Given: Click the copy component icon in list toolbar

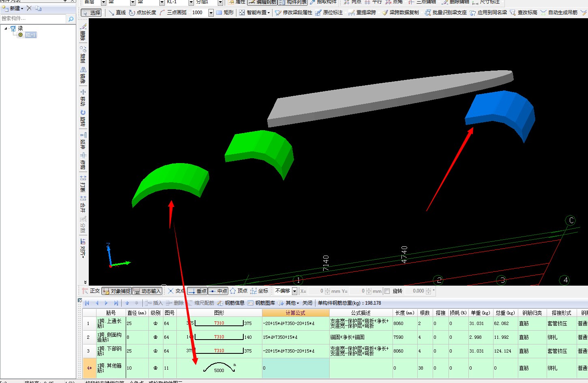Looking at the screenshot, I should point(39,8).
